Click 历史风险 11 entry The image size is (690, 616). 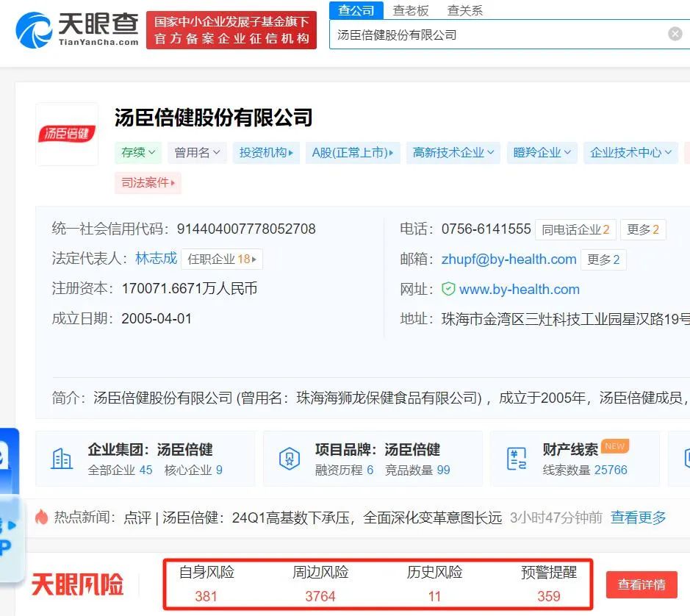click(434, 584)
